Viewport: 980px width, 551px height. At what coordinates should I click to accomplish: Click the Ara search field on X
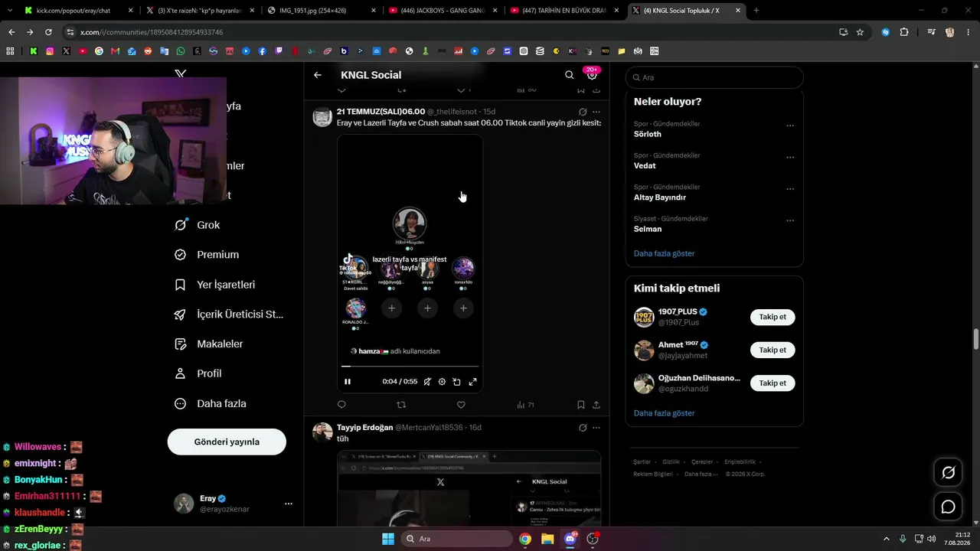(x=714, y=77)
